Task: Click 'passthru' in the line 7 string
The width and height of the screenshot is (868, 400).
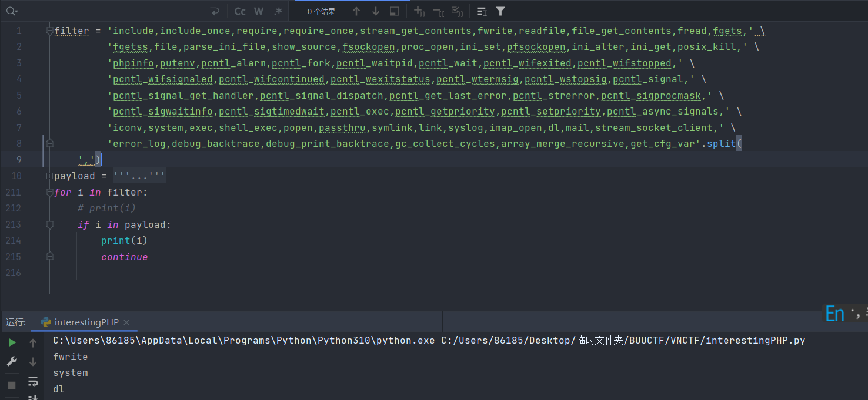Action: click(x=342, y=127)
